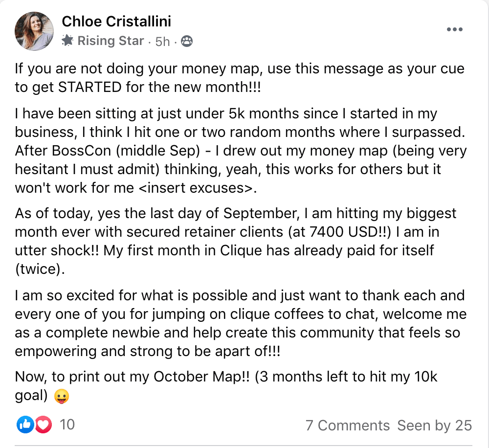Click the Rising Star badge label

click(x=111, y=41)
